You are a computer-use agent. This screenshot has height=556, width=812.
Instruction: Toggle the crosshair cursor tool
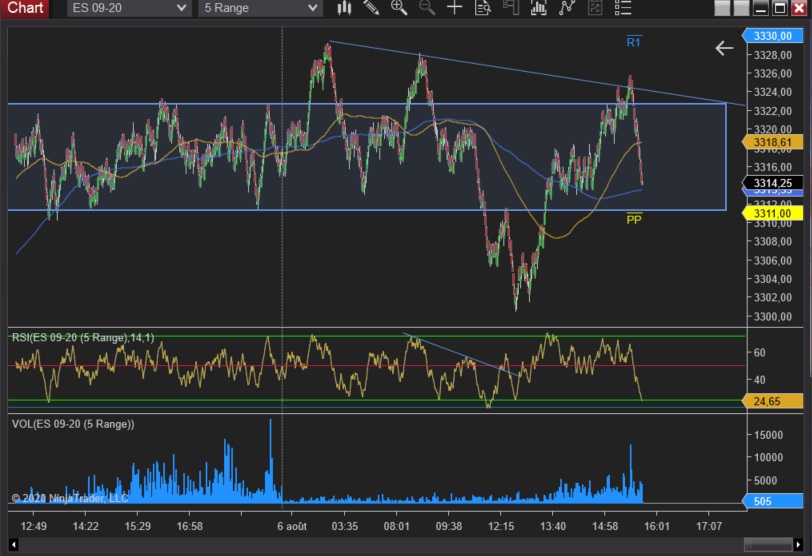point(455,8)
